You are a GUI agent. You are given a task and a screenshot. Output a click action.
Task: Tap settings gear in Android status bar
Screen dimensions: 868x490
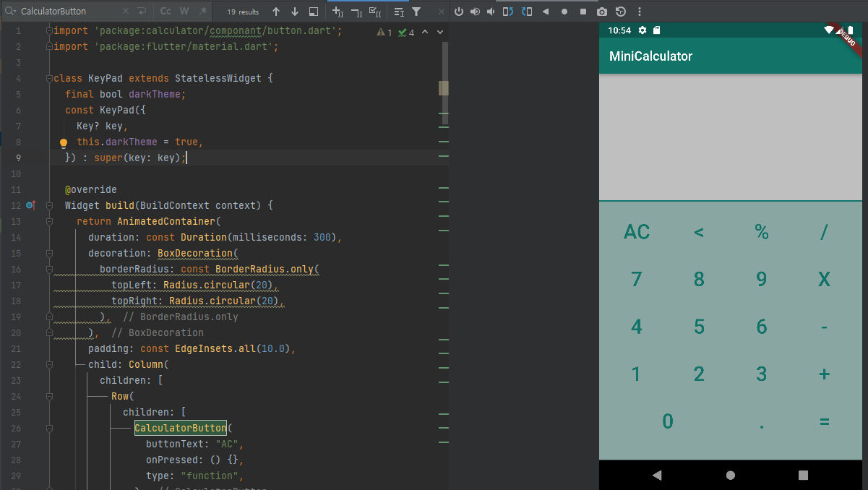643,30
